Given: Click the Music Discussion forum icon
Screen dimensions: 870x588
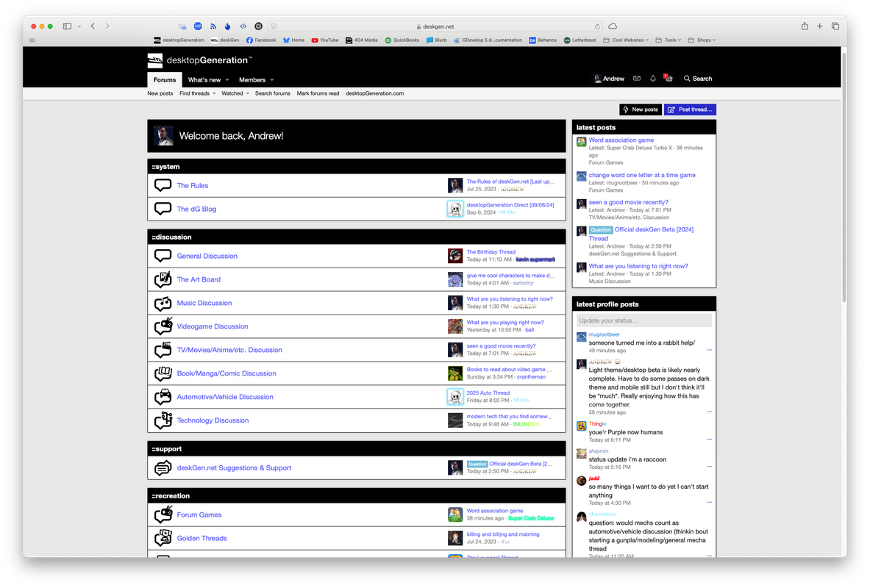Looking at the screenshot, I should click(x=163, y=303).
